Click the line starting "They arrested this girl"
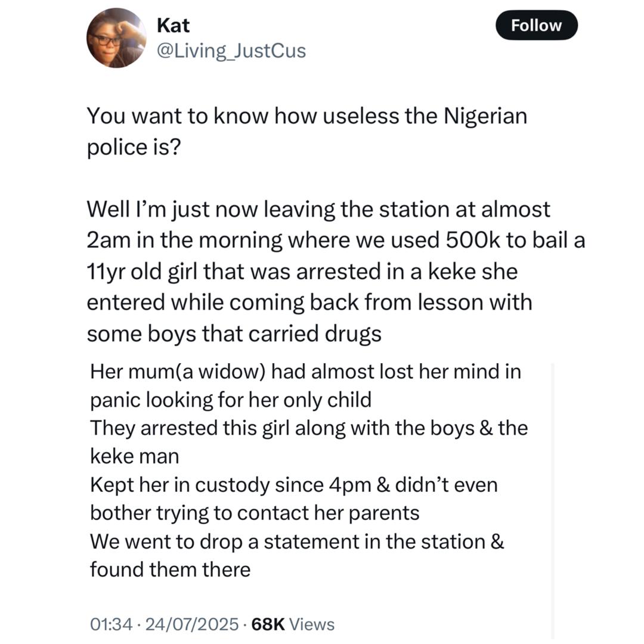The height and width of the screenshot is (644, 644). (x=309, y=428)
